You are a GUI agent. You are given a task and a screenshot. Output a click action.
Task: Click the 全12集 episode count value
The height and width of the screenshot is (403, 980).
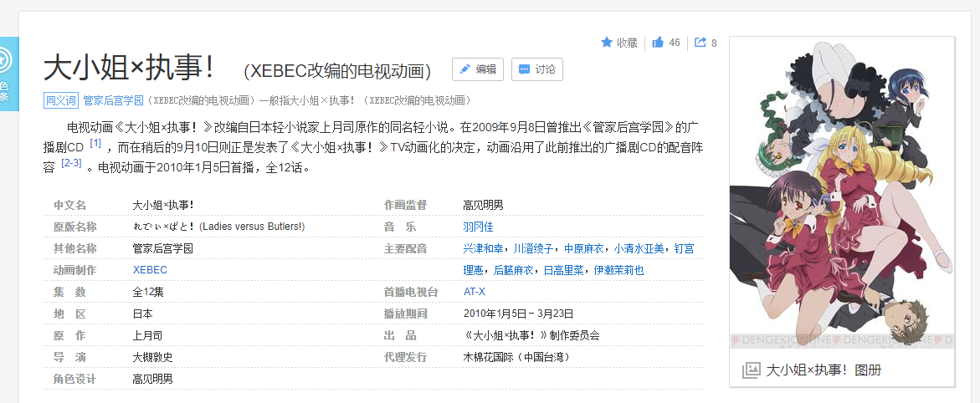[x=148, y=292]
